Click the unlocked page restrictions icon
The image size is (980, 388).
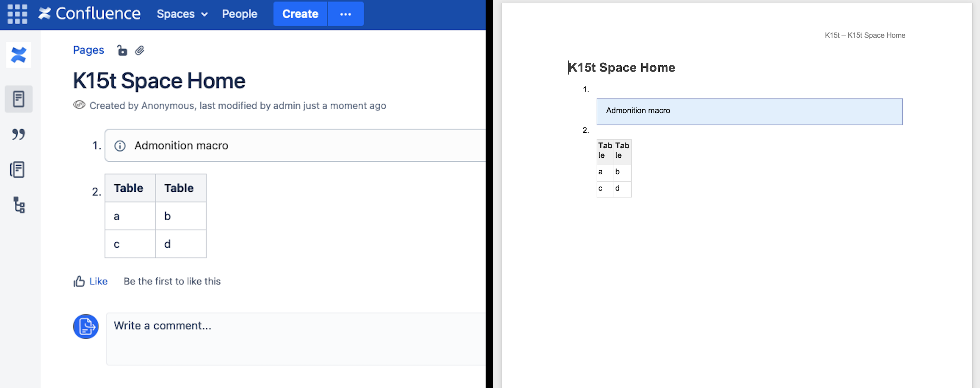(x=122, y=50)
